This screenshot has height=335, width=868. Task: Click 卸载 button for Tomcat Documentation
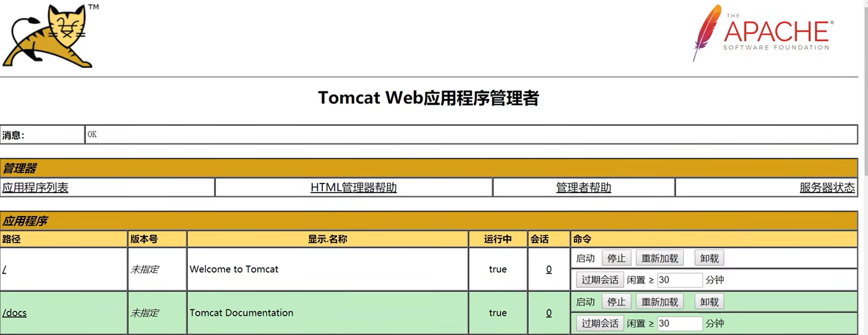pyautogui.click(x=710, y=302)
